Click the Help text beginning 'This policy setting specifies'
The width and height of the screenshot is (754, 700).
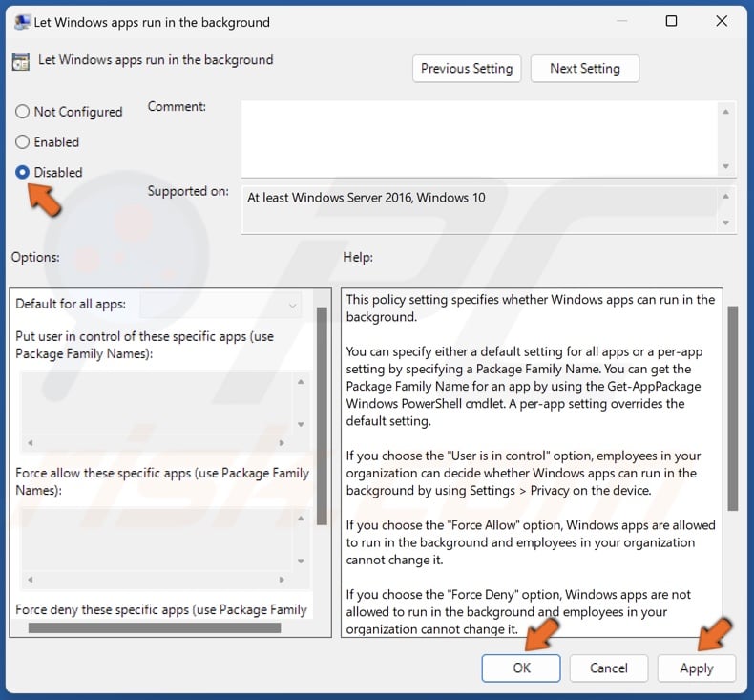pos(531,308)
